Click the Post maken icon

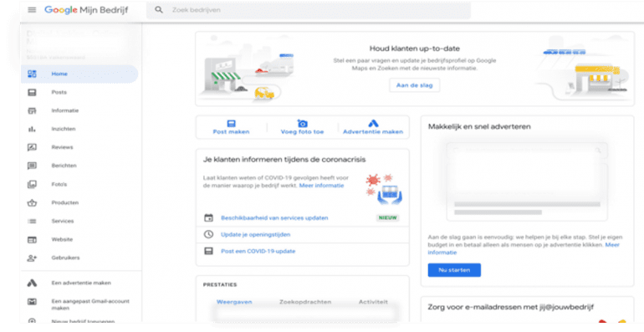[231, 123]
